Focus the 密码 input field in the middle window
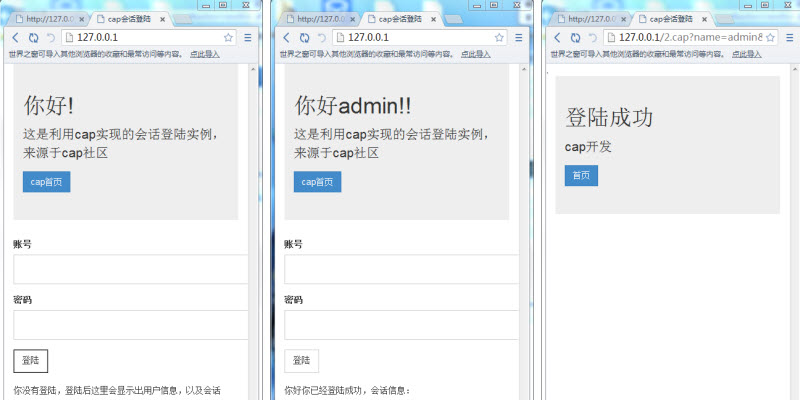800x400 pixels. (x=400, y=325)
